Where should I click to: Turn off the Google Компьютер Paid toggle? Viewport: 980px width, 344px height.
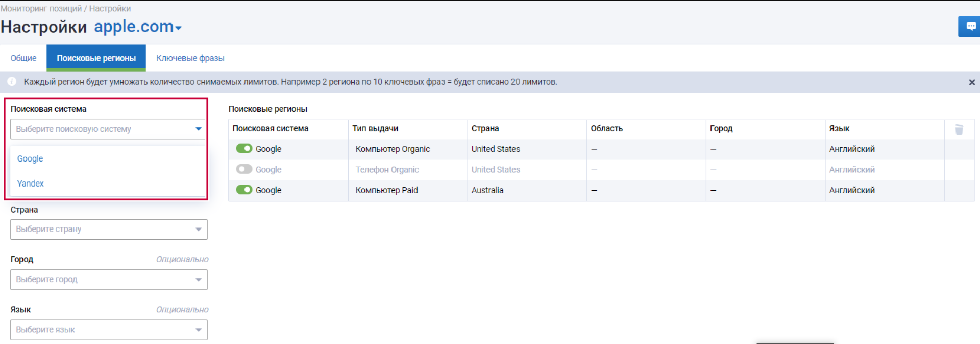point(244,190)
